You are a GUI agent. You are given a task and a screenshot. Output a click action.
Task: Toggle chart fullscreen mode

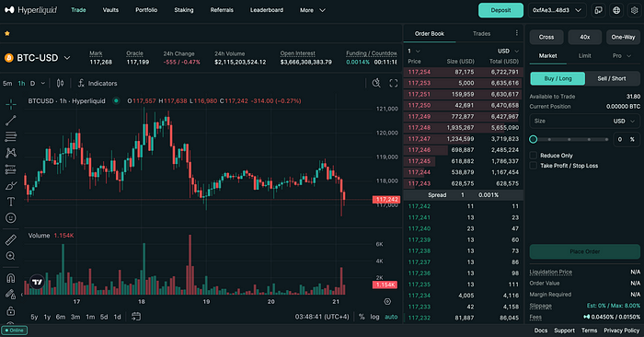[394, 84]
